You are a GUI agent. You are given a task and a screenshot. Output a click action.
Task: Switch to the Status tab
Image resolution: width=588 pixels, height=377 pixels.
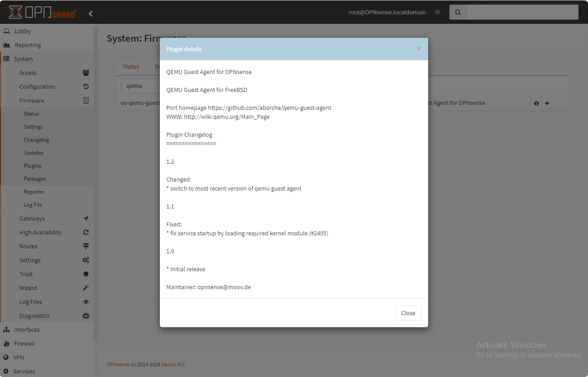point(131,66)
